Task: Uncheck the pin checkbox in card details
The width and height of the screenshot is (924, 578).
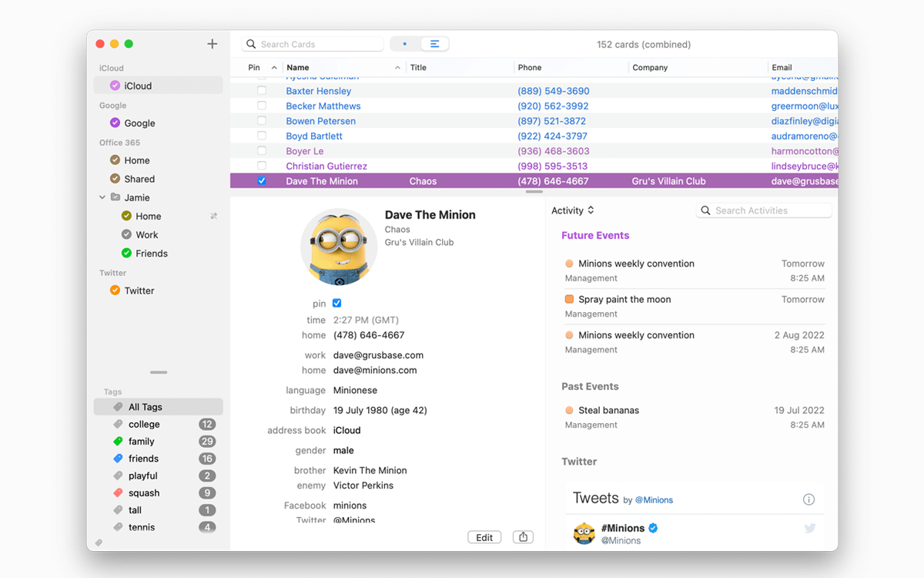Action: [x=336, y=304]
